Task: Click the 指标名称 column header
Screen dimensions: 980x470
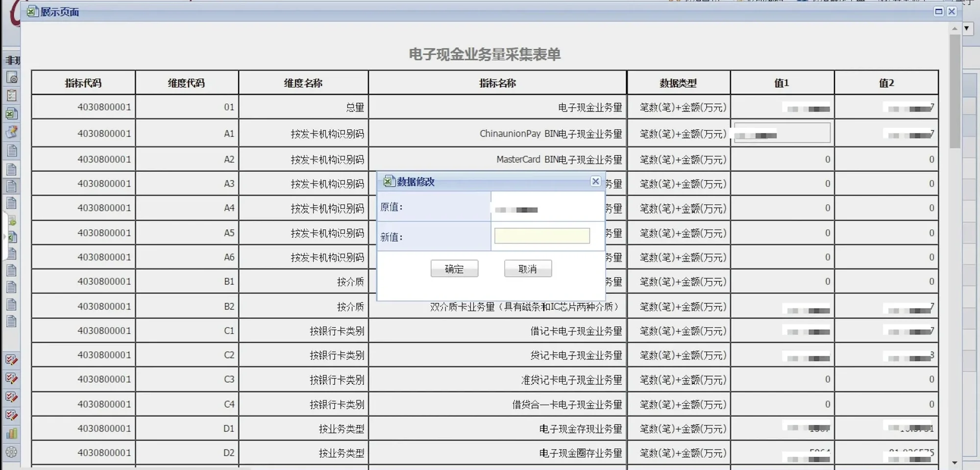Action: 497,83
